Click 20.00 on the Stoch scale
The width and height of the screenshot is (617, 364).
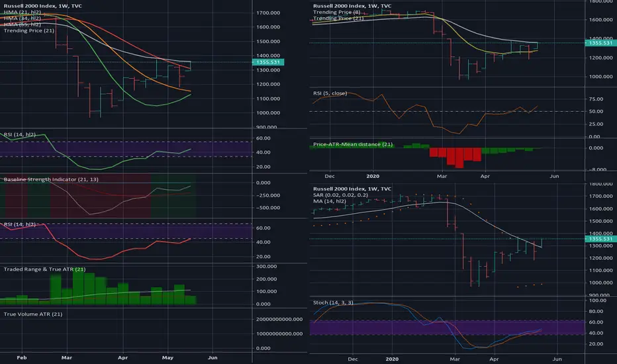coord(596,344)
